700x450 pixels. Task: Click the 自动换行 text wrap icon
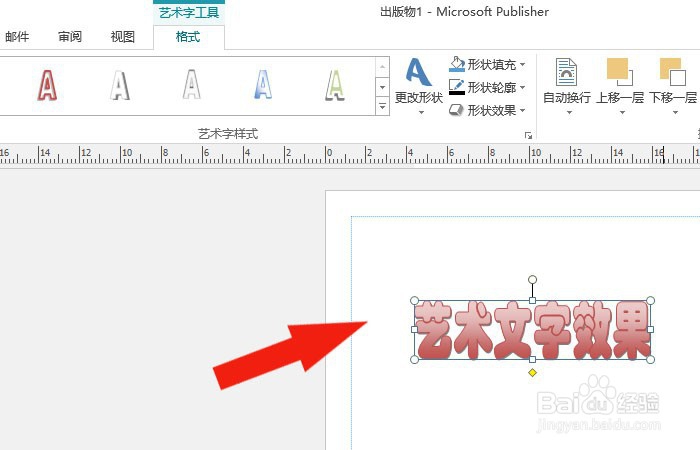(x=566, y=72)
